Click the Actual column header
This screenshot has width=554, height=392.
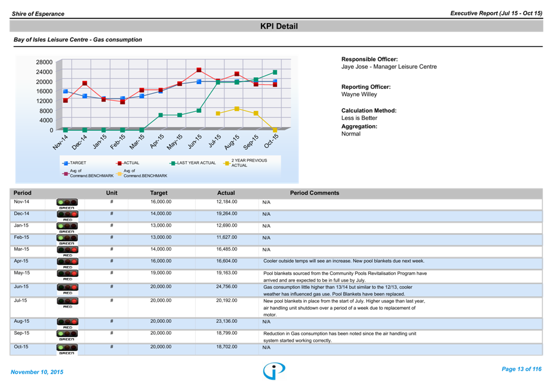[x=226, y=193]
